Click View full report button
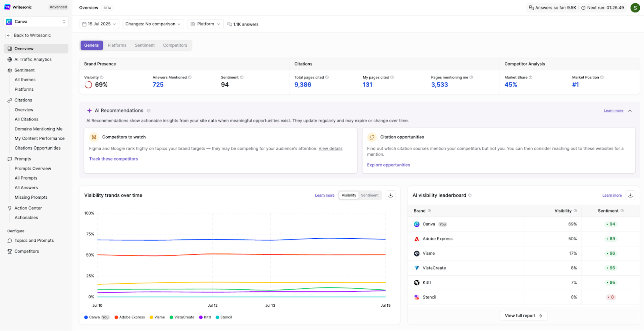The image size is (644, 331). (x=524, y=316)
